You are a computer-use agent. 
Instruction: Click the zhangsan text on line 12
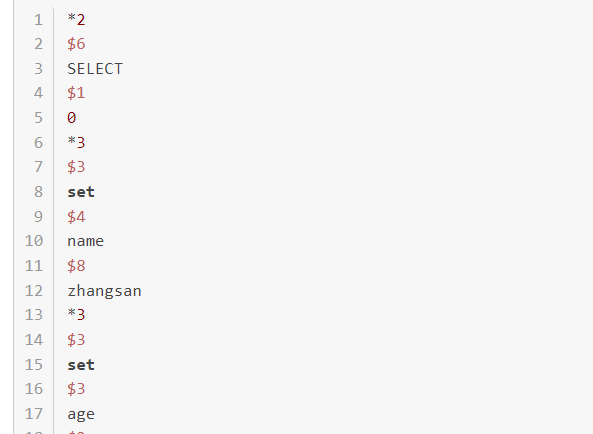(x=104, y=291)
